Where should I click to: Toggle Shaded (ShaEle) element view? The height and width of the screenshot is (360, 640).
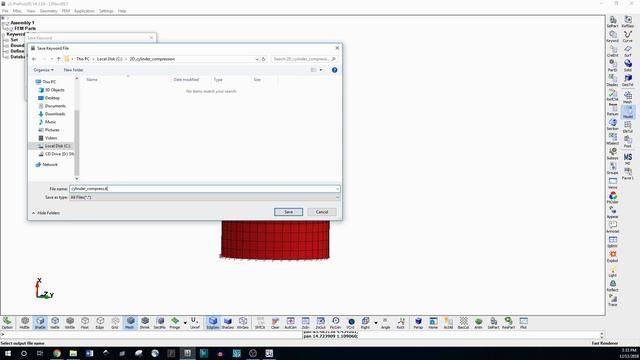point(40,323)
